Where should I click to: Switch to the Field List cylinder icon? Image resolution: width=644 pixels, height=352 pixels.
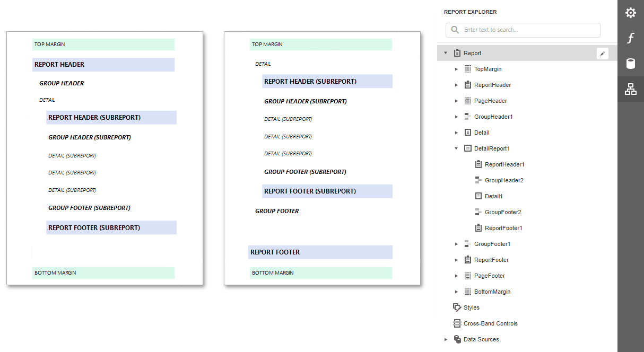(631, 64)
